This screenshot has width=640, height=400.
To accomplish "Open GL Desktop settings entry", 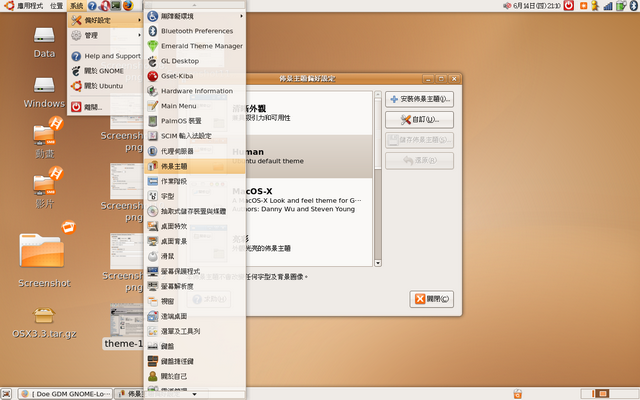I will [195, 61].
